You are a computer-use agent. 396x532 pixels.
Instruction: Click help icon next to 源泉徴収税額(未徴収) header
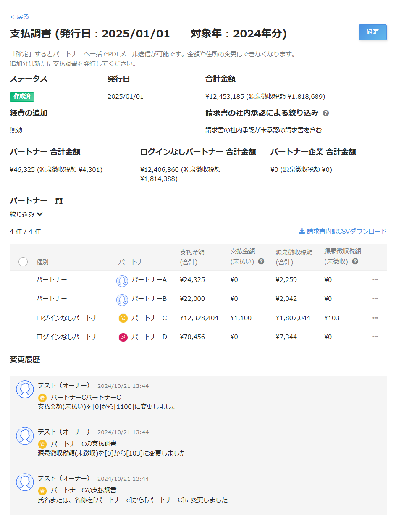[355, 261]
